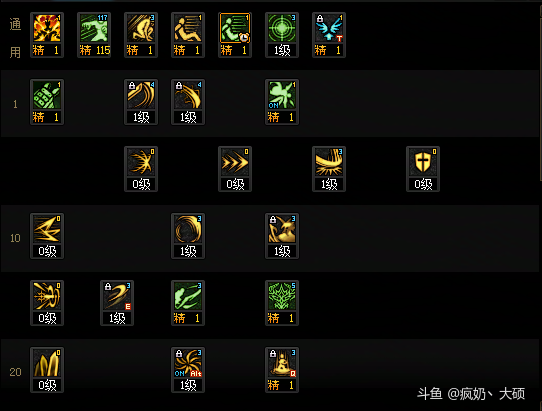Select the golden meditating figure skill marked Q

[x=282, y=370]
